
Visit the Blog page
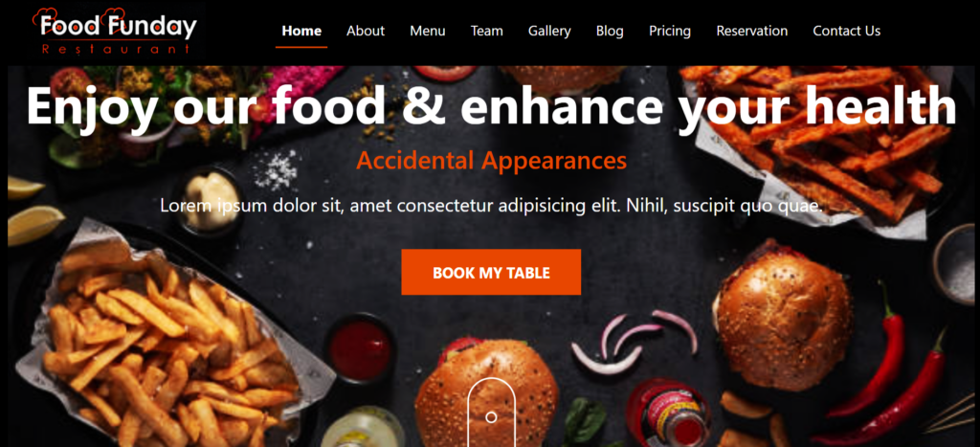coord(610,31)
